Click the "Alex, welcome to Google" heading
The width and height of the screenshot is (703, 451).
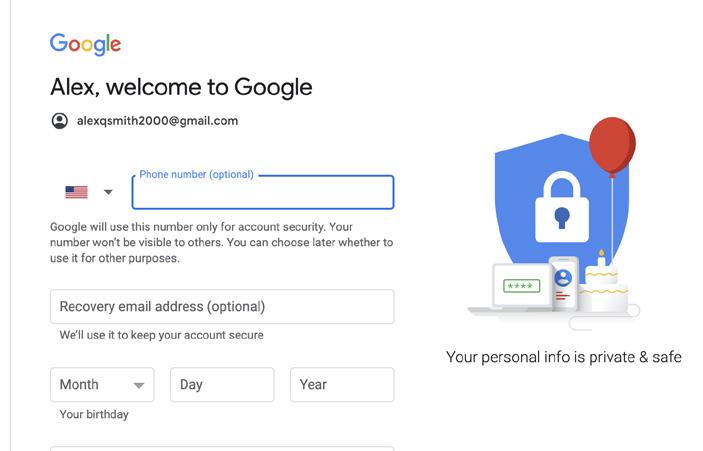point(181,87)
